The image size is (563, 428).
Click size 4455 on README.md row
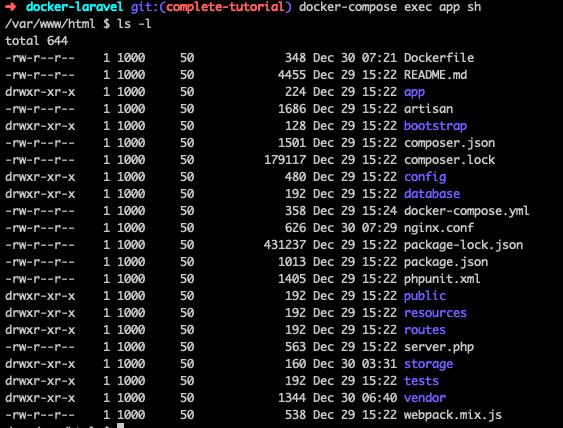pyautogui.click(x=292, y=75)
